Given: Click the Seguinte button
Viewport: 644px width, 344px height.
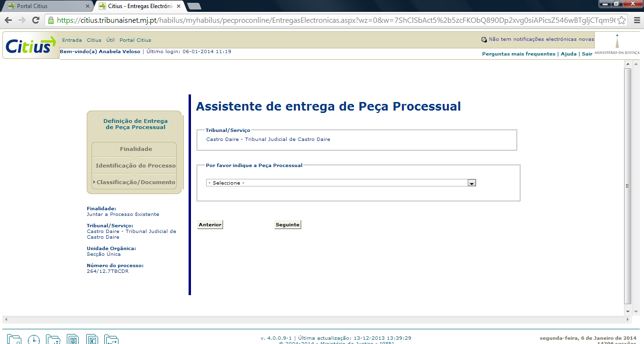Looking at the screenshot, I should 288,224.
